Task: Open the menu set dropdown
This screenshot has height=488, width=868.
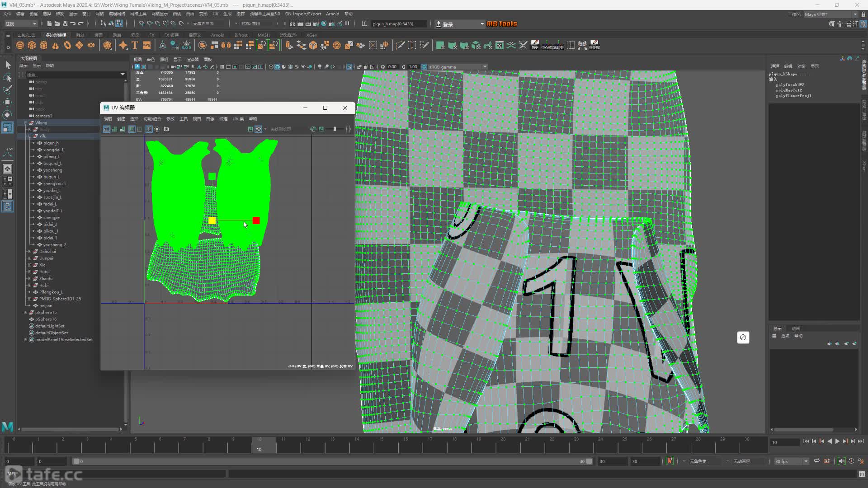Action: [x=21, y=23]
